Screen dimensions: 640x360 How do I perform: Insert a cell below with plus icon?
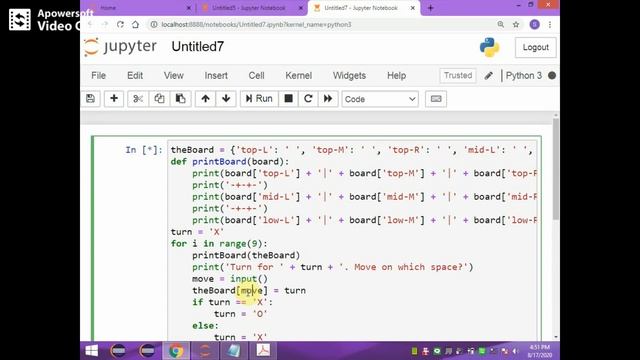click(114, 99)
